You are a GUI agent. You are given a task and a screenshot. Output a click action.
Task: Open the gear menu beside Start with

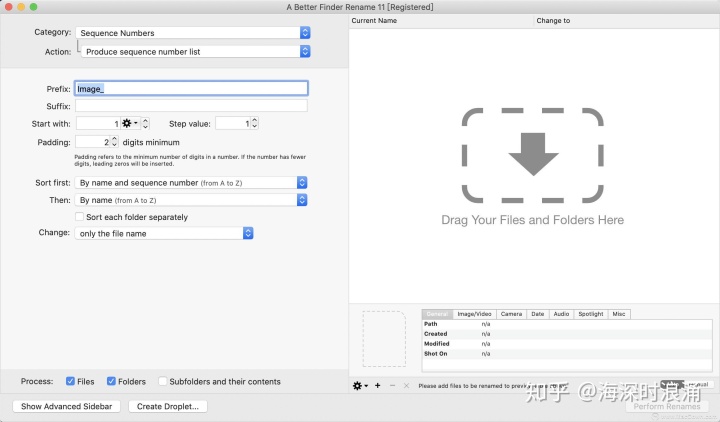point(129,124)
